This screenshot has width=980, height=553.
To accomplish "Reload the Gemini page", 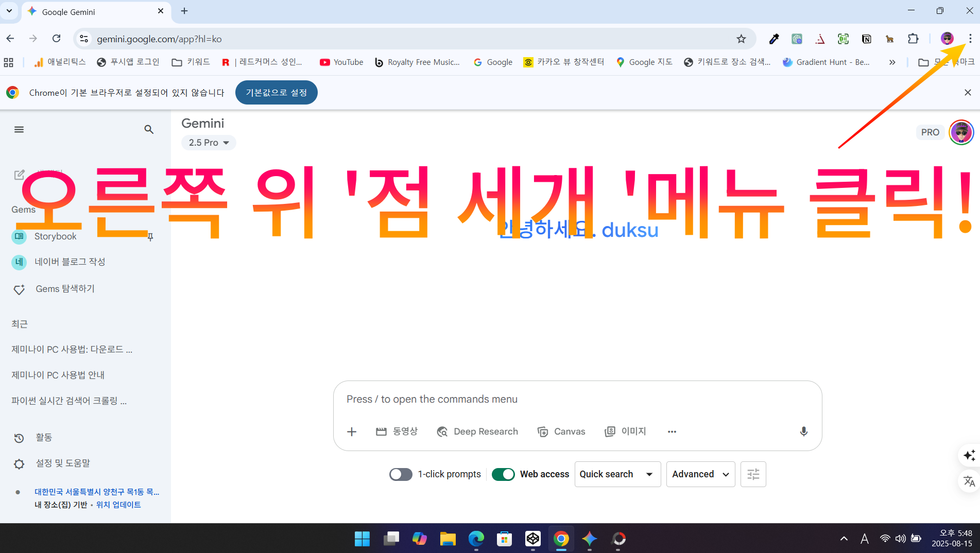I will tap(57, 39).
